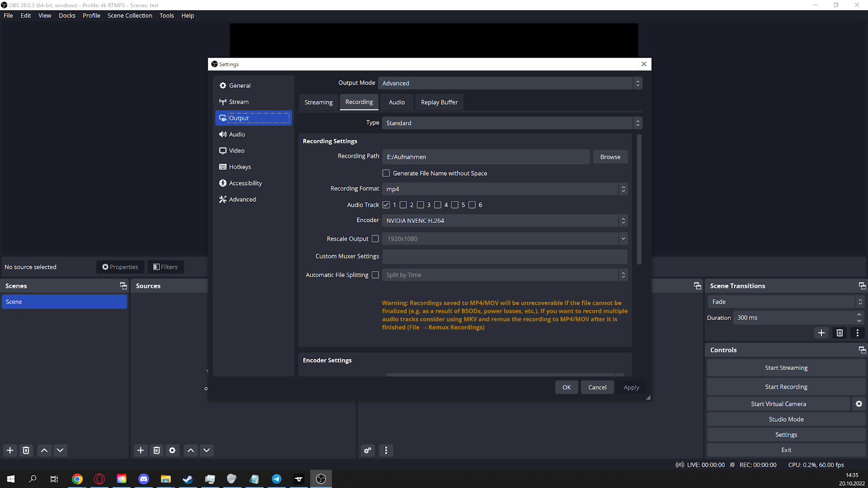Click the Recording Path input field
The height and width of the screenshot is (488, 868).
[x=486, y=157]
